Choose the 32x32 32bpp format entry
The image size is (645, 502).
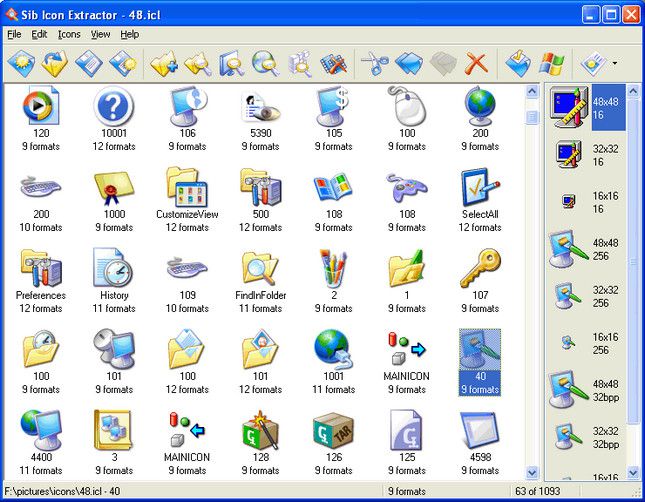(587, 437)
